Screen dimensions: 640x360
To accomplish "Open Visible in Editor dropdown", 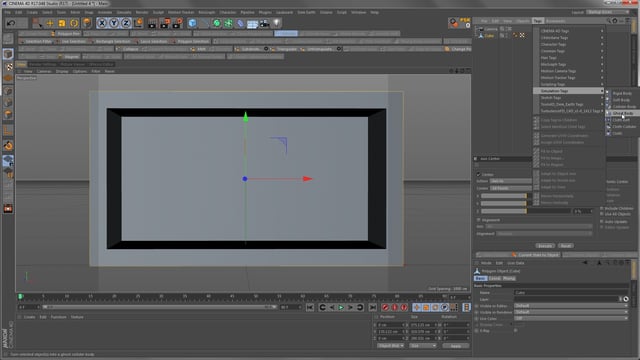I will click(571, 306).
